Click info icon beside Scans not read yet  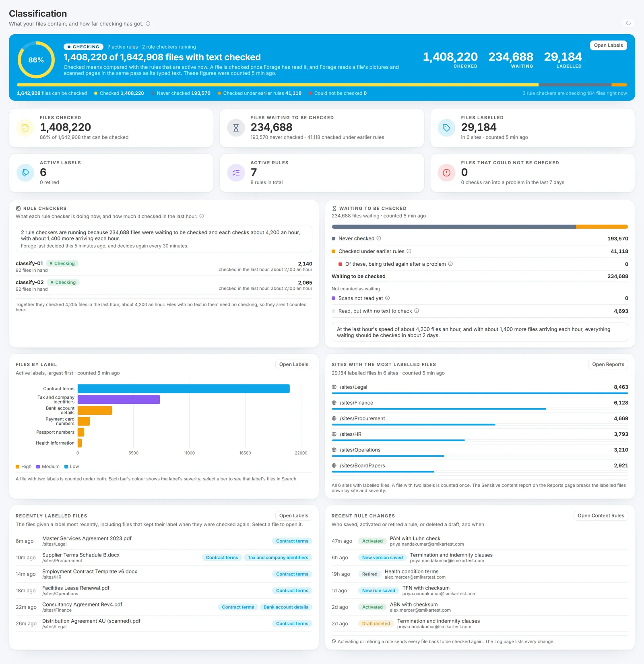[388, 298]
